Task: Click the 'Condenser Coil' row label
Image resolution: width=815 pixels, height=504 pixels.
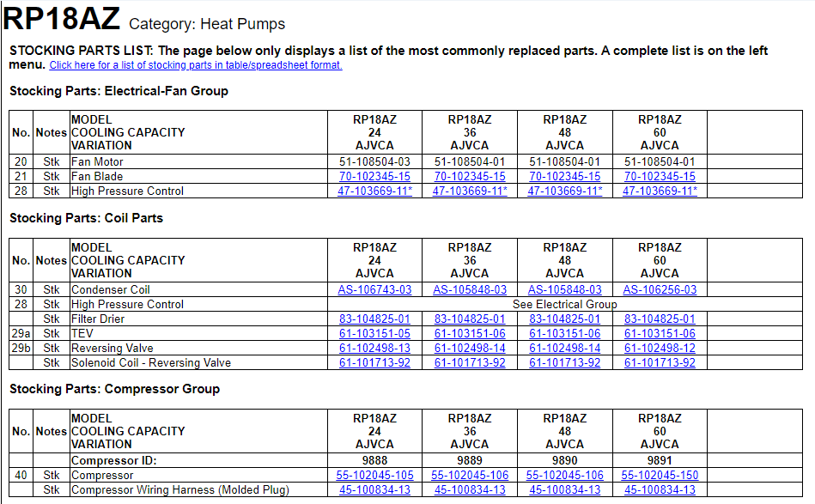Action: pyautogui.click(x=110, y=289)
